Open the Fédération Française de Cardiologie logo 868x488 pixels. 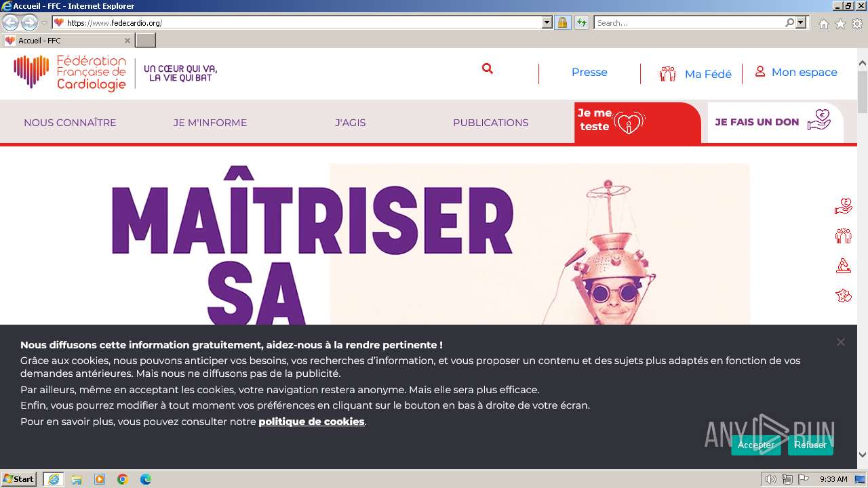click(x=70, y=73)
